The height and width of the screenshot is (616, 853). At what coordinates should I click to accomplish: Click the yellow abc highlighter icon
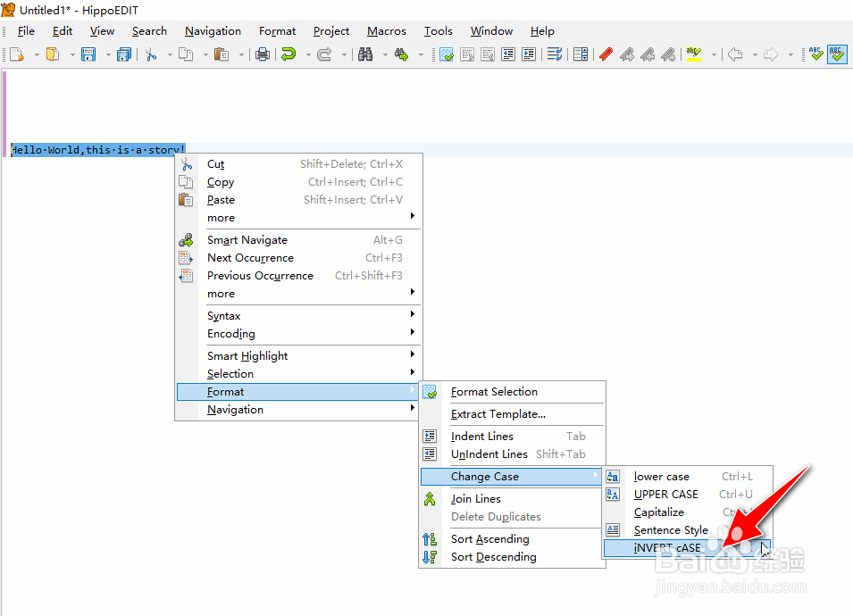(694, 54)
